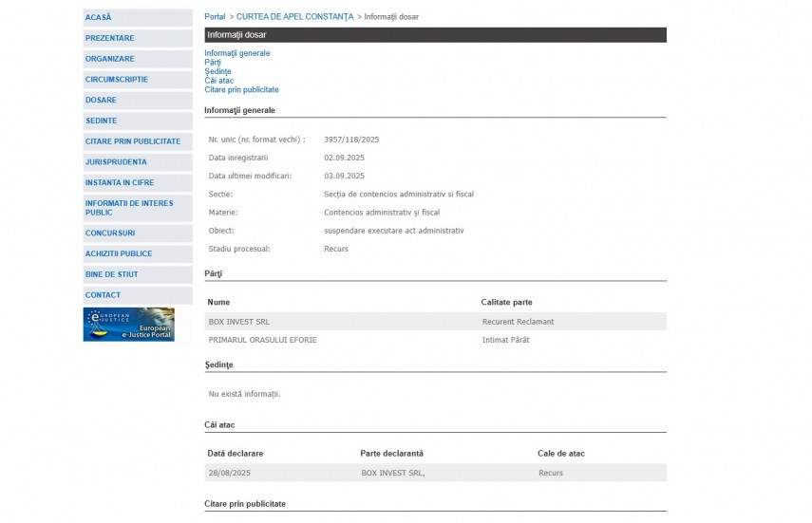Open INFORMATII DE INTERES PUBLIC menu
812x523 pixels.
tap(137, 208)
